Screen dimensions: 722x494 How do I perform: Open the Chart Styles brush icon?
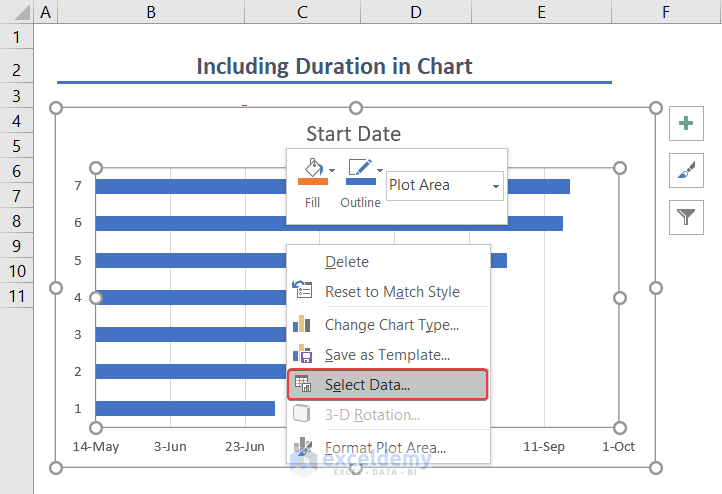pos(686,170)
